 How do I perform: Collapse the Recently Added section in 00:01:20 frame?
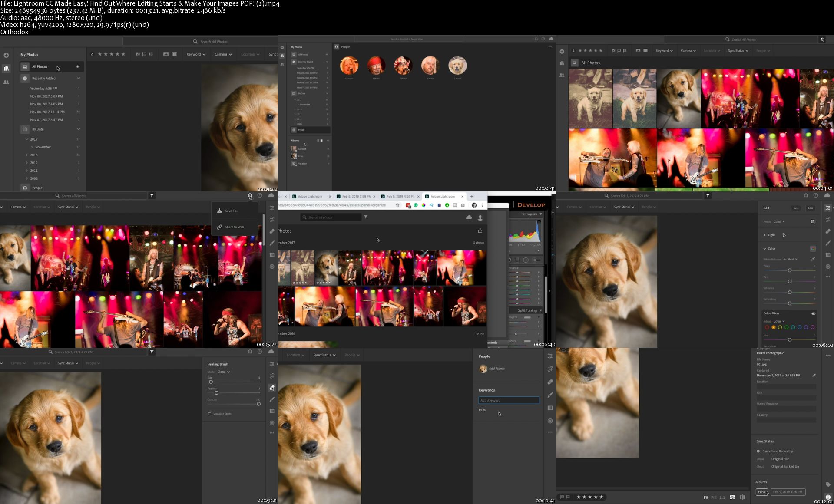79,79
